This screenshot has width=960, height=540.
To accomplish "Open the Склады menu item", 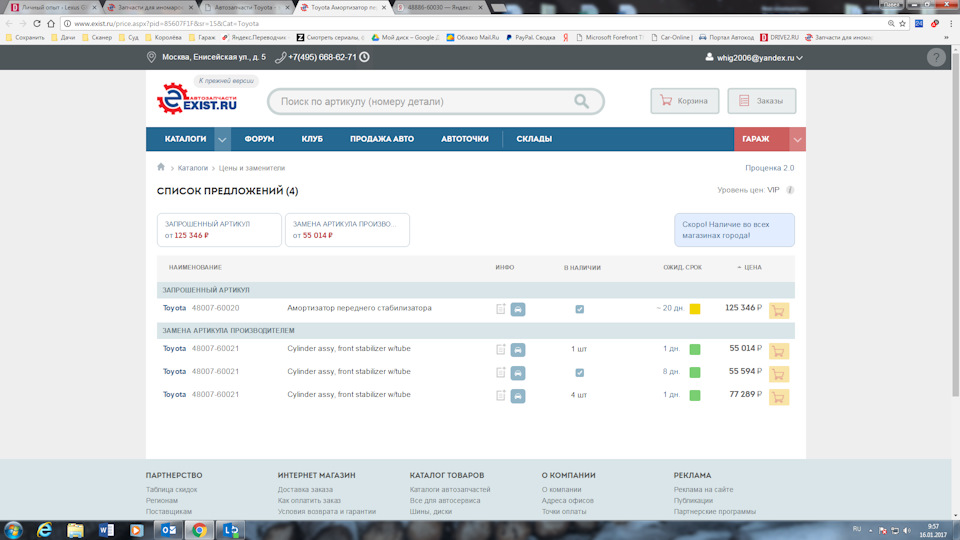I will [534, 139].
